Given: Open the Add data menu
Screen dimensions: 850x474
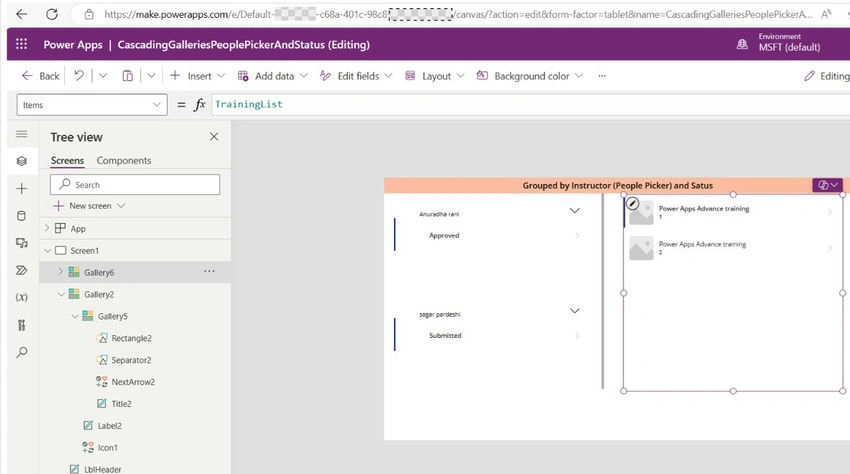Looking at the screenshot, I should point(273,76).
